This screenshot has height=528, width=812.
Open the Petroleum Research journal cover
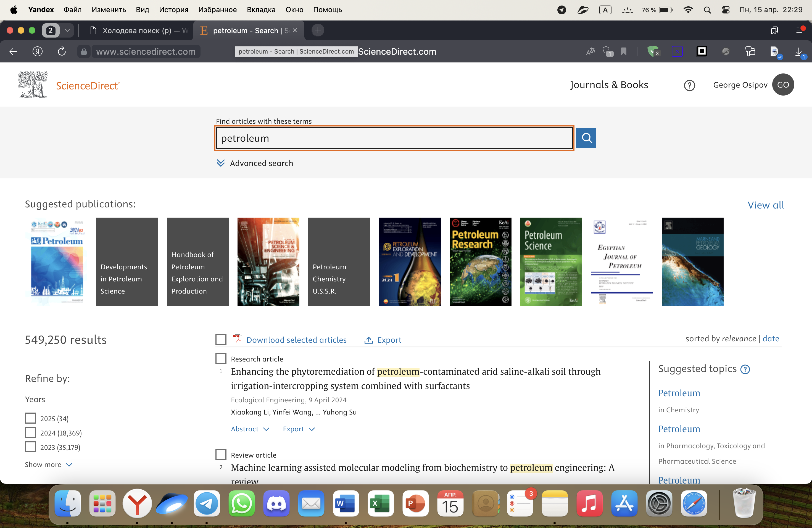pos(480,262)
